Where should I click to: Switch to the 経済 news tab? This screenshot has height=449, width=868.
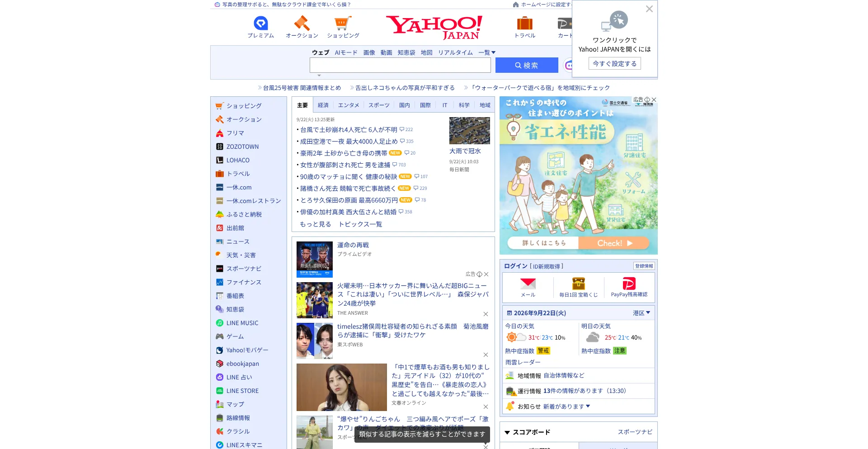click(x=323, y=105)
